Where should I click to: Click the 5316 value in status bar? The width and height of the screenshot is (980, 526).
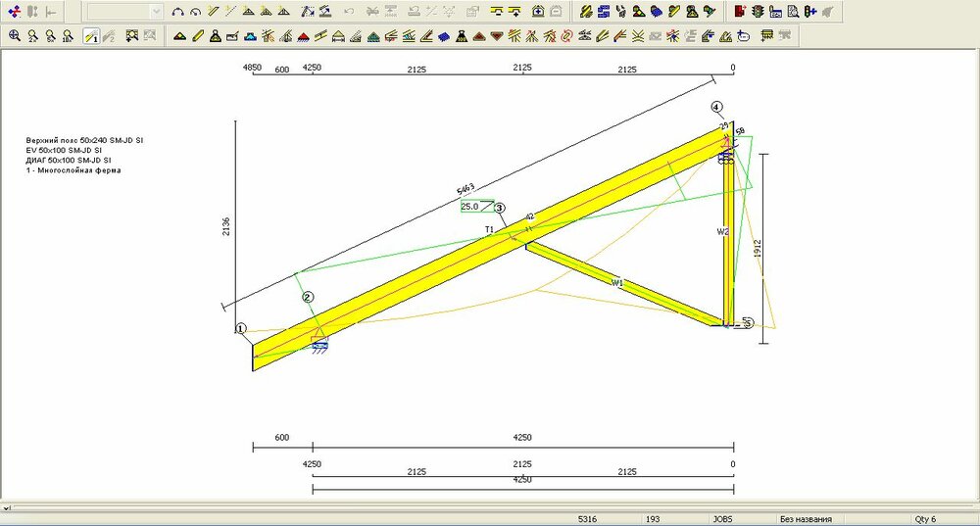(587, 519)
